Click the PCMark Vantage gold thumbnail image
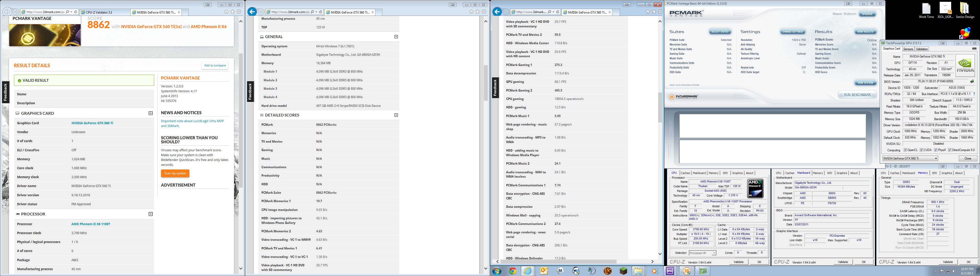980x276 pixels. (45, 35)
